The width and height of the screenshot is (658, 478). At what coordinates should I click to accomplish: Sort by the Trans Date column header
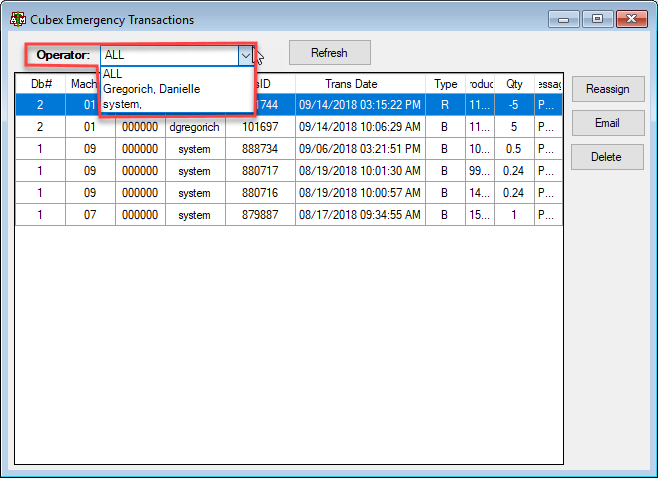pos(360,84)
